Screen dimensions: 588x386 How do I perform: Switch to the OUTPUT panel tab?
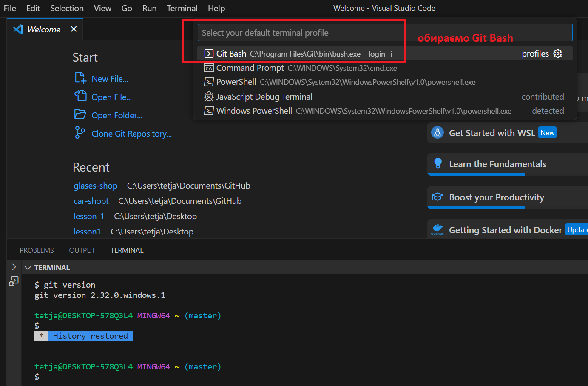coord(82,250)
